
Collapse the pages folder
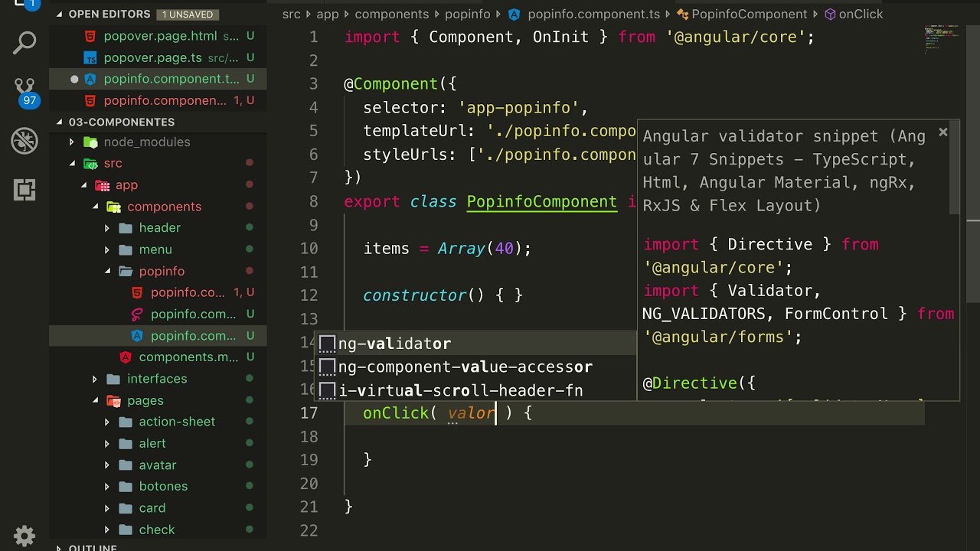click(96, 400)
